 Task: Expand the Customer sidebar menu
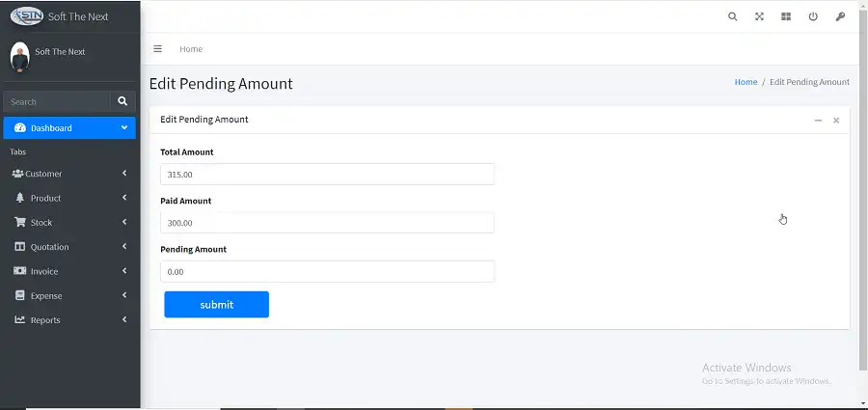68,174
